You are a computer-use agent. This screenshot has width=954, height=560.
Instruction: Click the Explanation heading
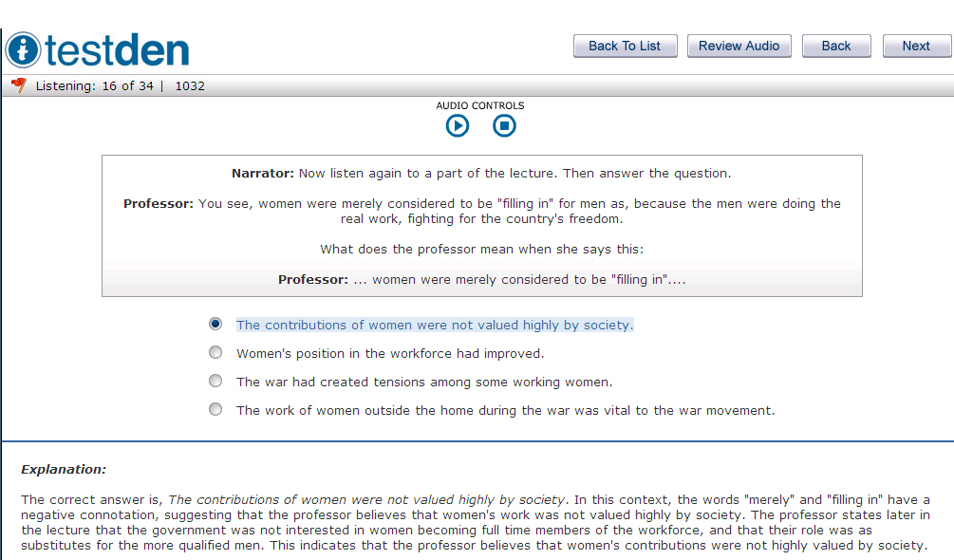click(64, 469)
